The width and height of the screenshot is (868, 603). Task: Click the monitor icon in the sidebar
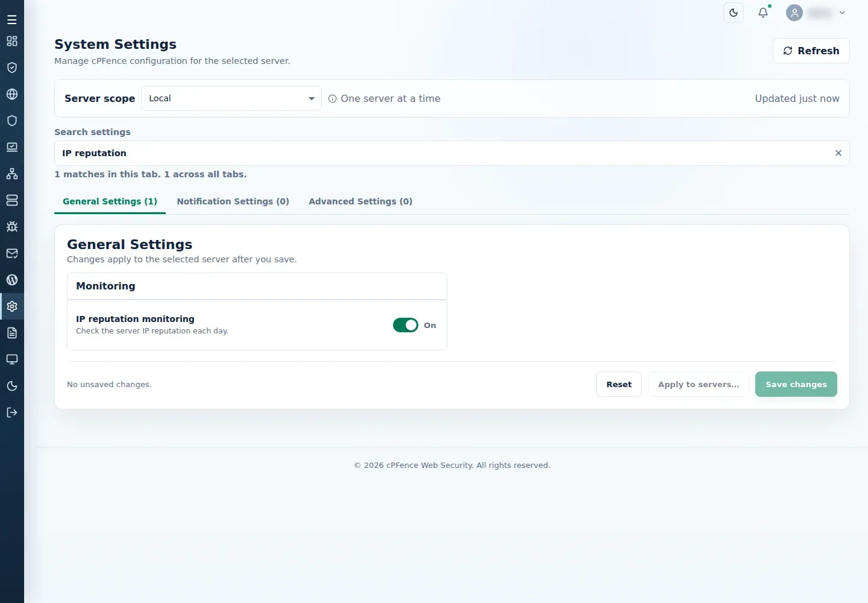click(12, 359)
